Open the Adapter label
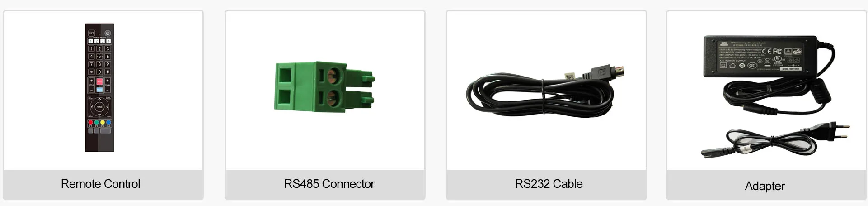868x206 pixels. point(765,186)
